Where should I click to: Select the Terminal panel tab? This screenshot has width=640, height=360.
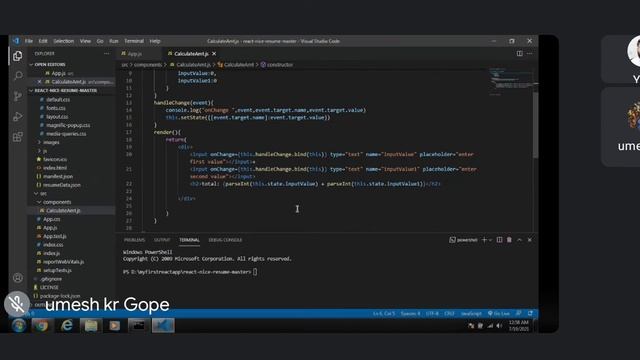pos(189,240)
